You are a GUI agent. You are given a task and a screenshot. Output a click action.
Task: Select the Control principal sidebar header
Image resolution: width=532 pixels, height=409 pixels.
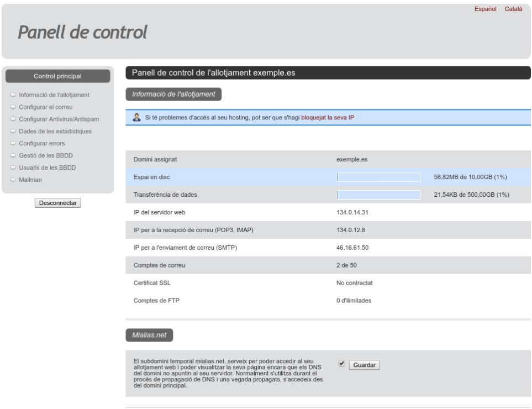(57, 76)
